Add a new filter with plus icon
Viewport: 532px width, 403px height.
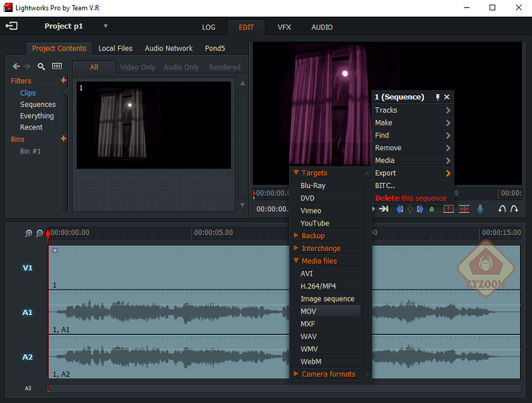click(x=63, y=80)
